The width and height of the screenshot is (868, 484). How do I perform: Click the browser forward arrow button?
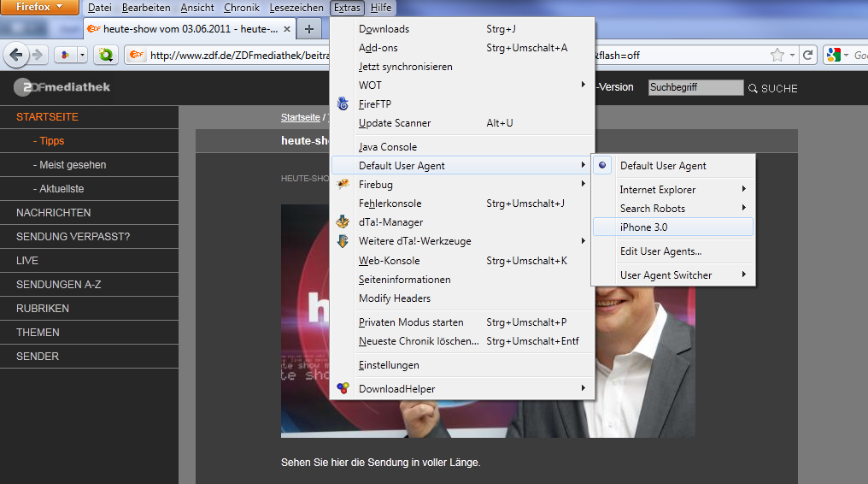coord(38,55)
